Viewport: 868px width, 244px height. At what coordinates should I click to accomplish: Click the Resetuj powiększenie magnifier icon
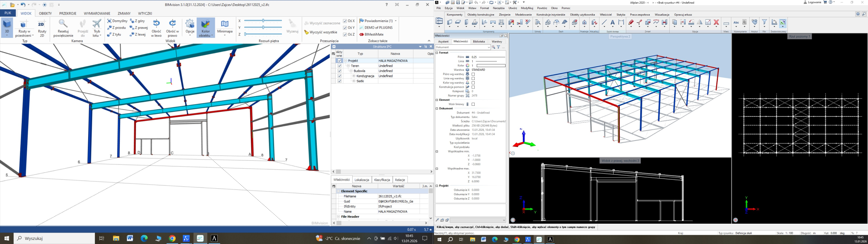(x=63, y=24)
